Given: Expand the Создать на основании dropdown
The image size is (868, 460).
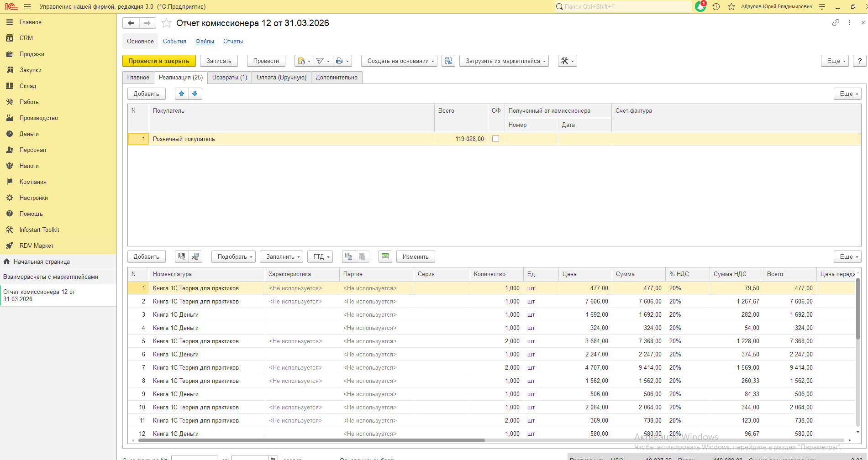Looking at the screenshot, I should click(x=400, y=61).
